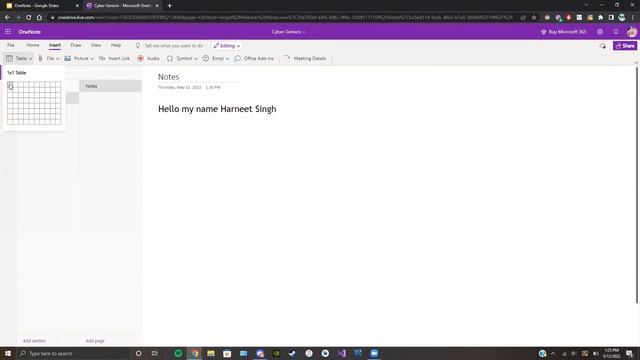Reload the browser page

coord(29,18)
